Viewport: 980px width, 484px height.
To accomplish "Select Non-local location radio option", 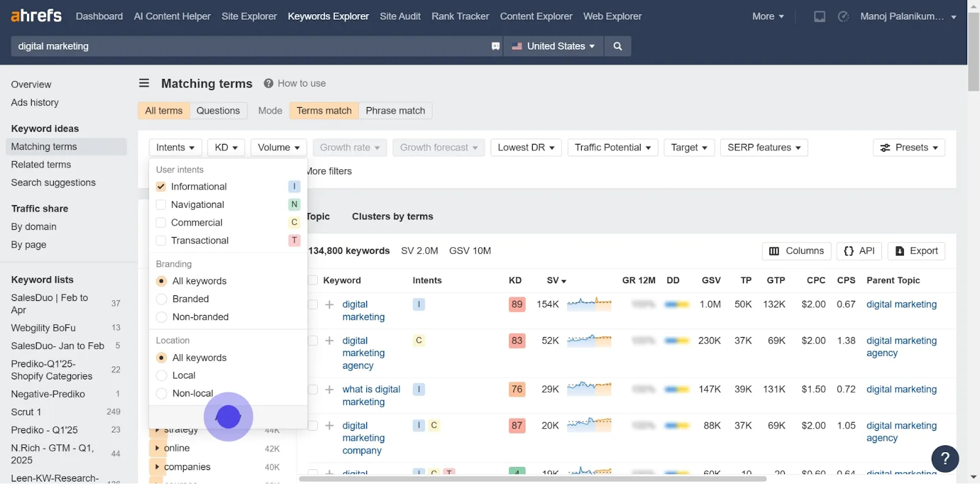I will (162, 393).
